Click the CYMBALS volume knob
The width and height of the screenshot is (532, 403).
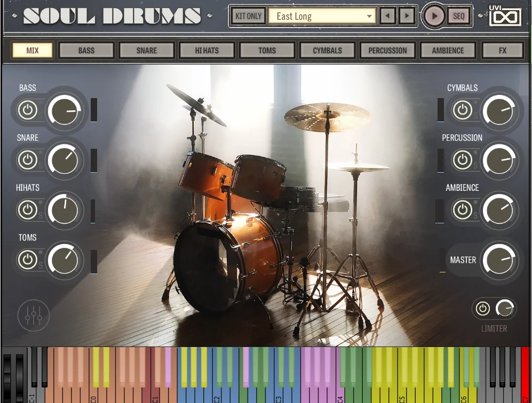pos(499,110)
